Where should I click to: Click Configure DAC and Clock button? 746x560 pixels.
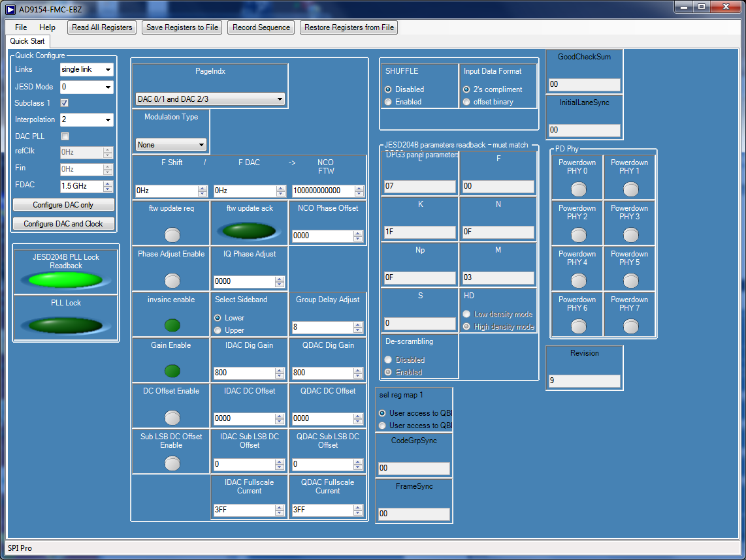click(63, 224)
